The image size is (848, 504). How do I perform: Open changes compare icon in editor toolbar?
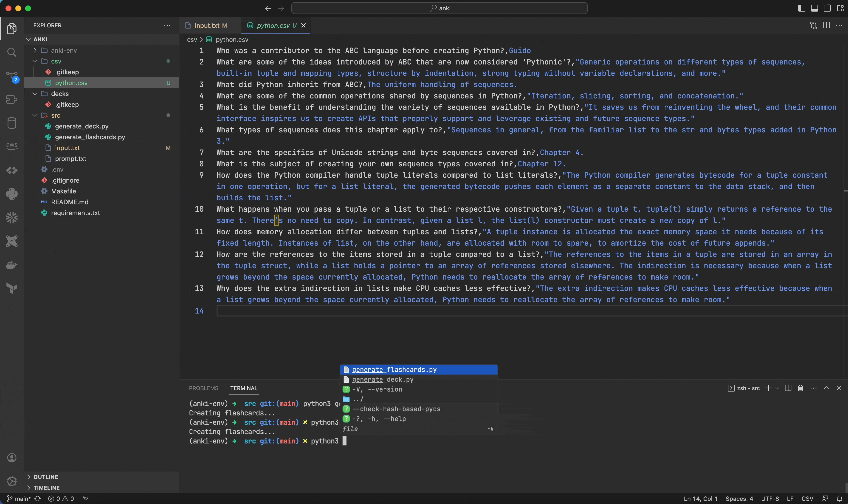pyautogui.click(x=813, y=26)
